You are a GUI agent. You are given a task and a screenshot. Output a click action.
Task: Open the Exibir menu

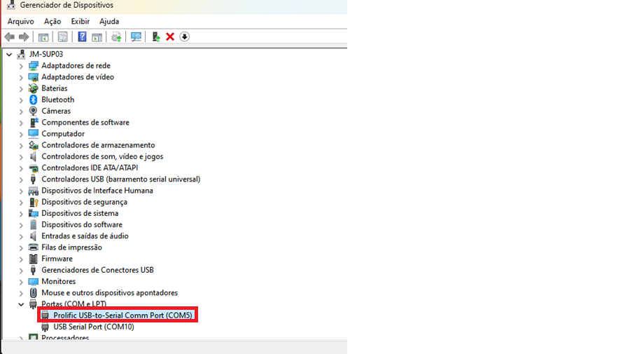80,21
